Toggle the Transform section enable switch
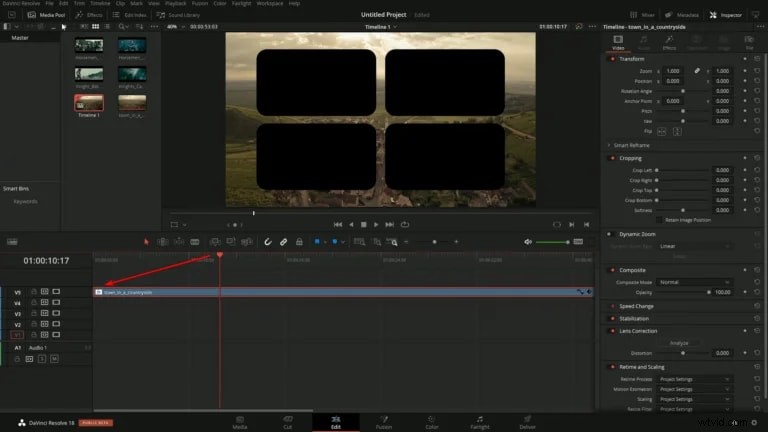Image resolution: width=768 pixels, height=432 pixels. point(612,59)
